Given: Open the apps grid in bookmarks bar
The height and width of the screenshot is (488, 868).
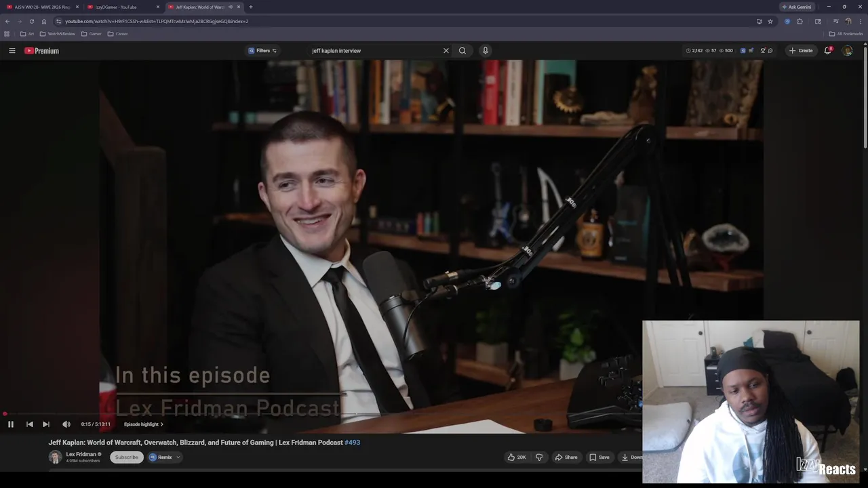Looking at the screenshot, I should tap(7, 34).
